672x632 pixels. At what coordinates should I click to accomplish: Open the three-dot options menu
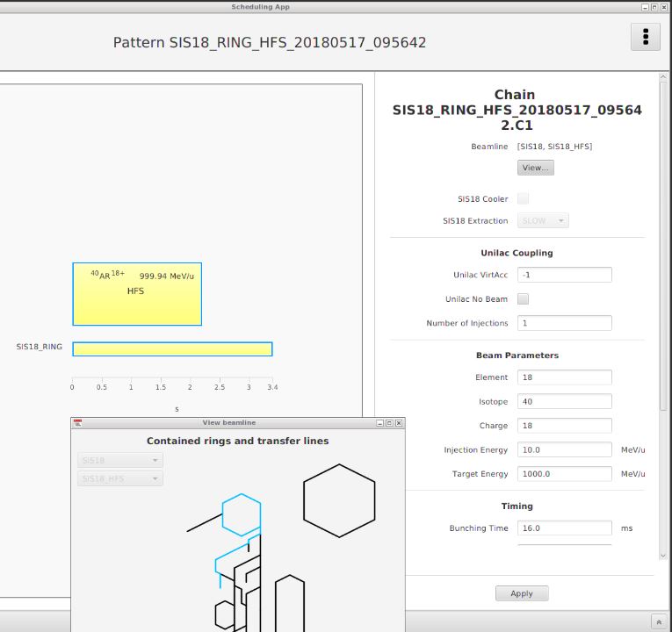click(x=646, y=37)
